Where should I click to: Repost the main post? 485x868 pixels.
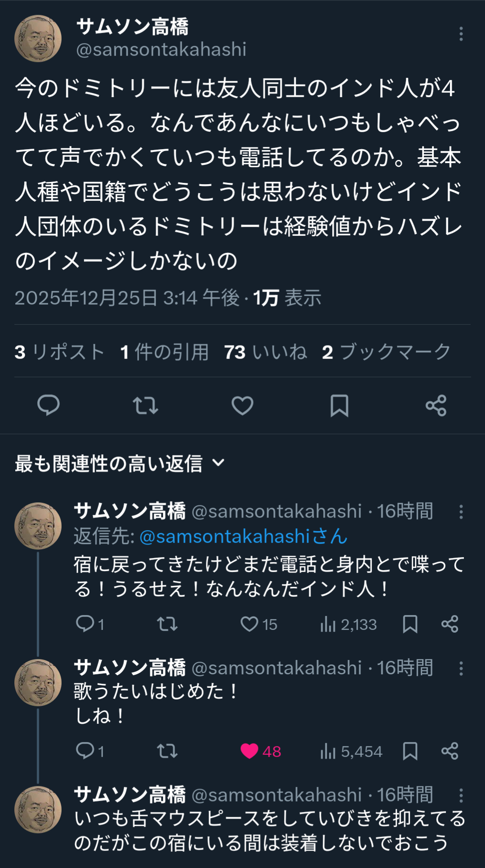[145, 405]
